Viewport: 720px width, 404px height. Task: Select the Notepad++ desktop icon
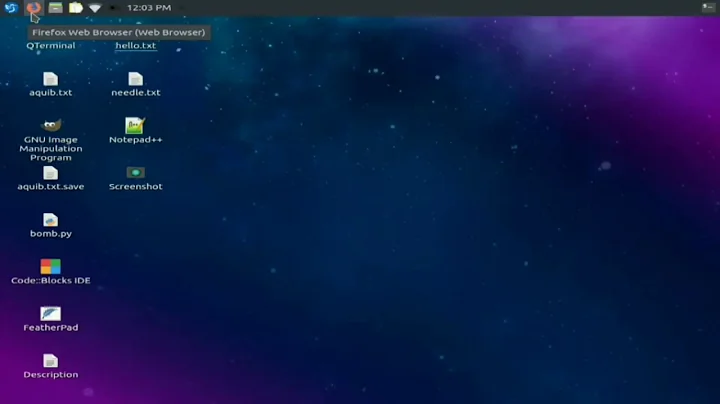point(135,126)
